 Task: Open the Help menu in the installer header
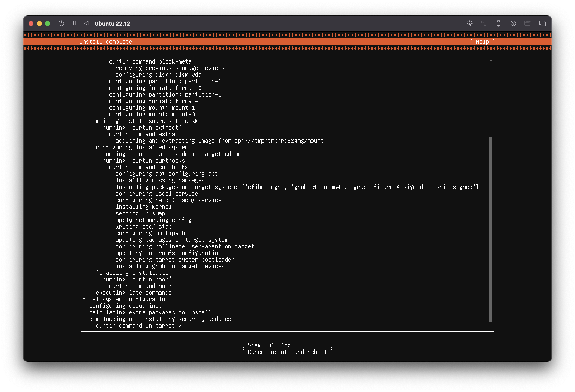[482, 42]
